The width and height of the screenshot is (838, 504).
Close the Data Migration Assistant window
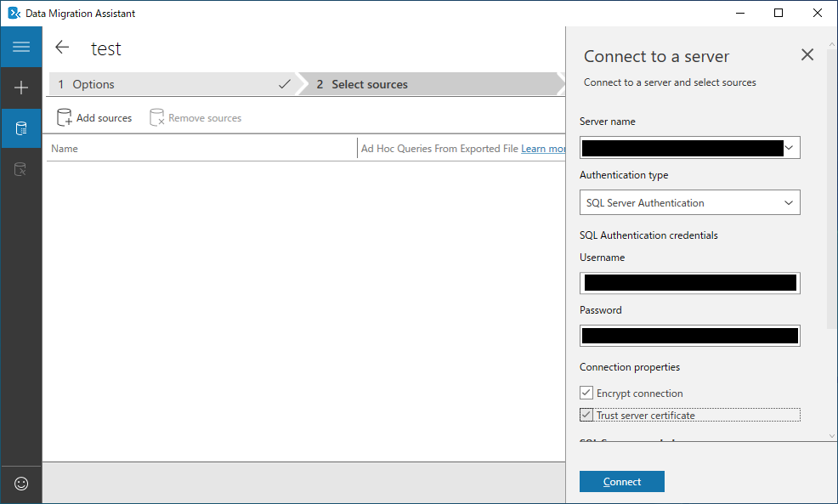pos(817,13)
